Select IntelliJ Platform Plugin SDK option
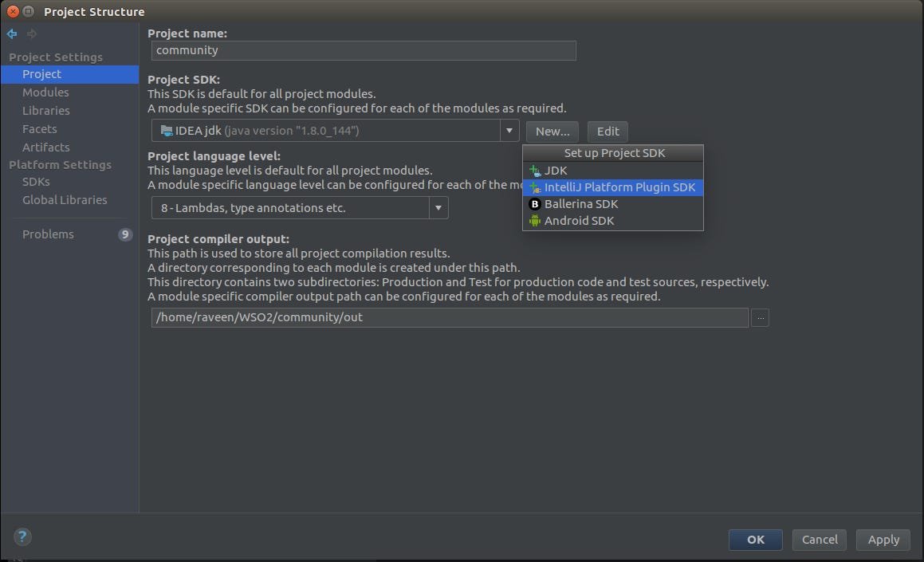Image resolution: width=924 pixels, height=562 pixels. tap(613, 187)
